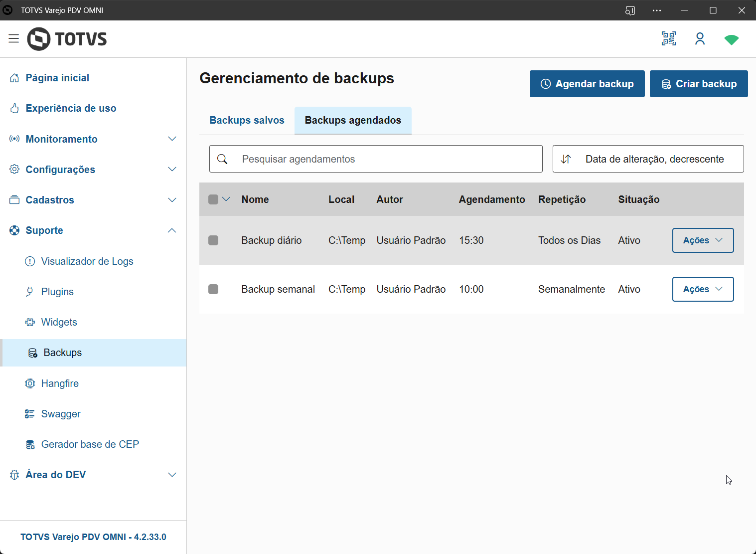Select the Backup semanal row checkbox

pyautogui.click(x=213, y=289)
